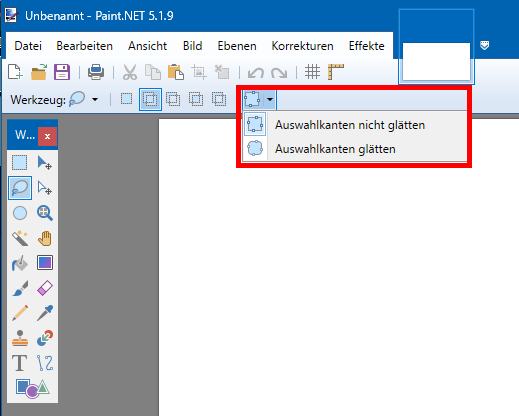519x416 pixels.
Task: Click the Crop to selection icon
Action: 199,72
